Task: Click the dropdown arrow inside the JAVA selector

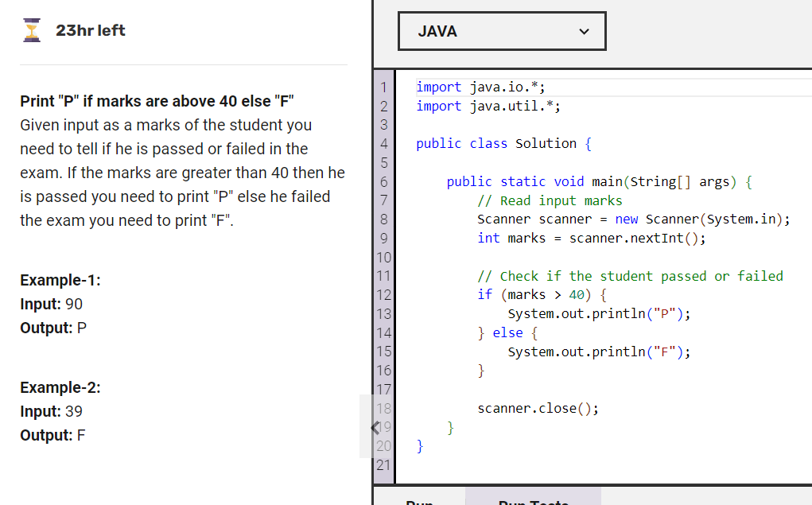Action: [x=583, y=31]
